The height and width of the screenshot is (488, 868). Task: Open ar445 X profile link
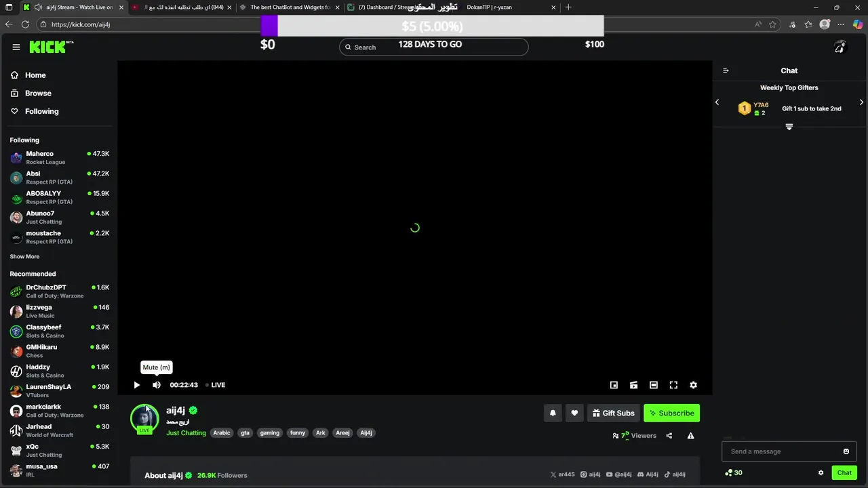[x=563, y=474]
